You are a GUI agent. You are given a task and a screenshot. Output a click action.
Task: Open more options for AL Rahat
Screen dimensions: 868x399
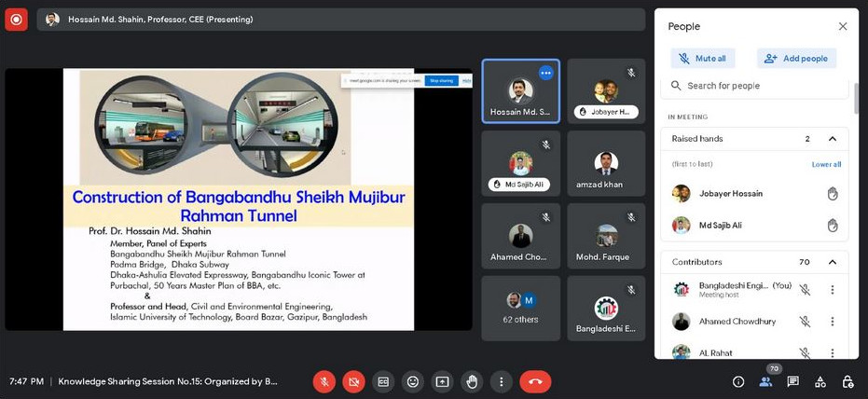pos(832,352)
